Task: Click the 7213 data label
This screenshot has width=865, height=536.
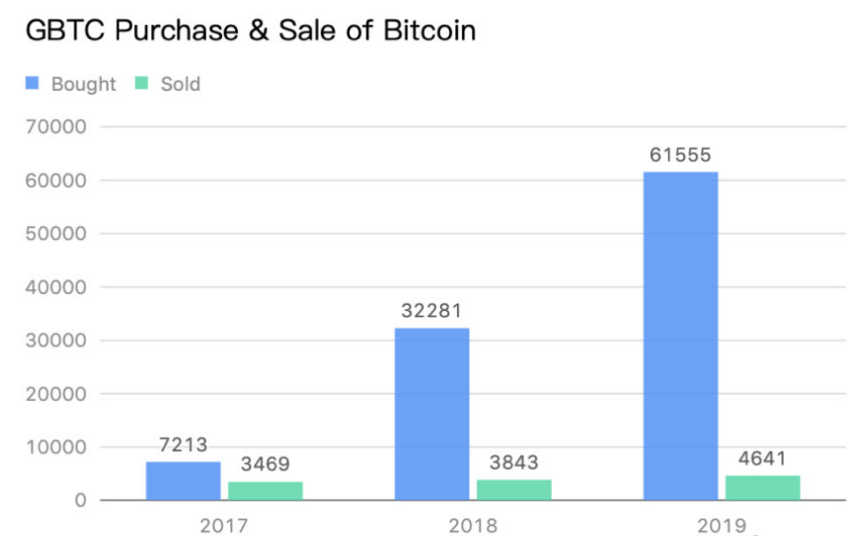Action: pos(183,444)
